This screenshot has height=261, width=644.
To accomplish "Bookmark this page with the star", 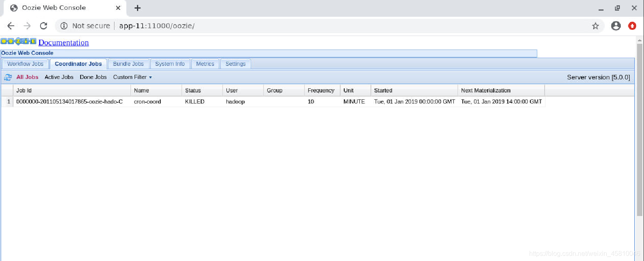I will coord(595,26).
